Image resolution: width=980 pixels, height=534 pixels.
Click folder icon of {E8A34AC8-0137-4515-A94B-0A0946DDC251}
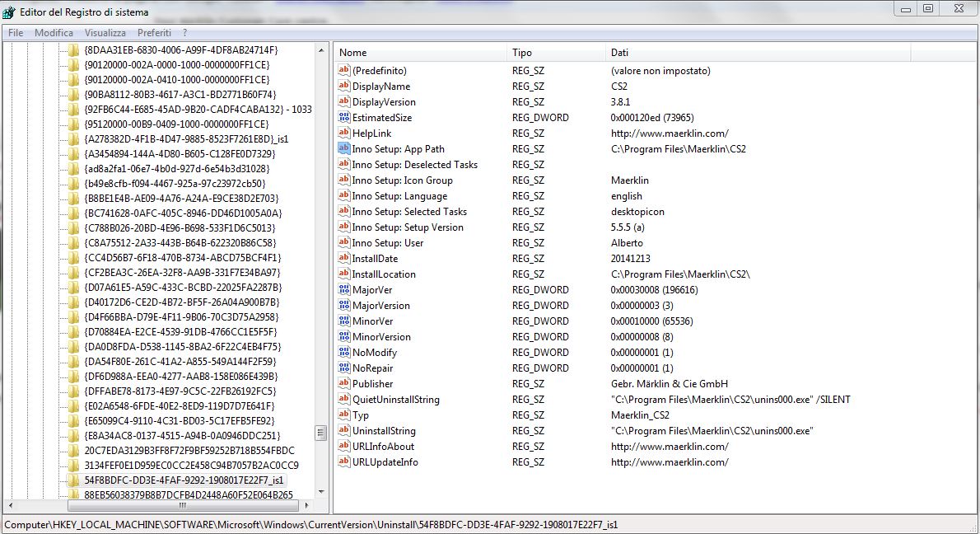[74, 436]
